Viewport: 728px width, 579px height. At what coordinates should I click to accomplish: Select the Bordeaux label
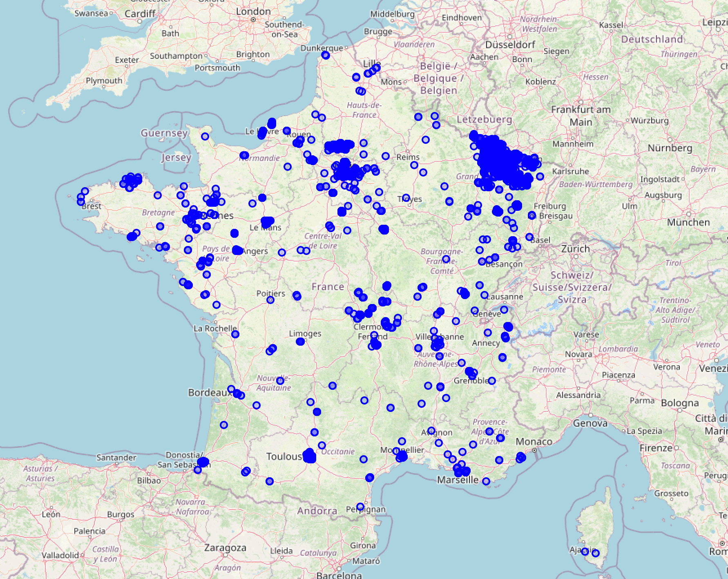[x=210, y=393]
